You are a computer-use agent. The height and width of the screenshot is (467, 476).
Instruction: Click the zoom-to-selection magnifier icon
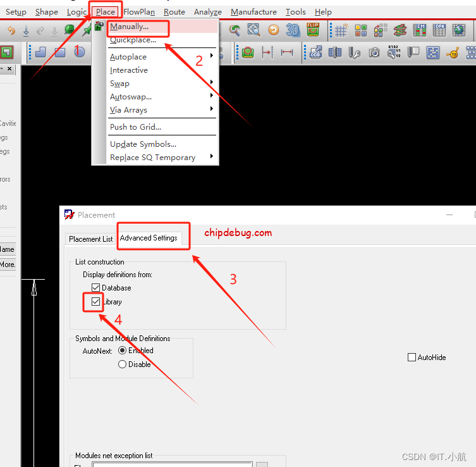pos(253,30)
